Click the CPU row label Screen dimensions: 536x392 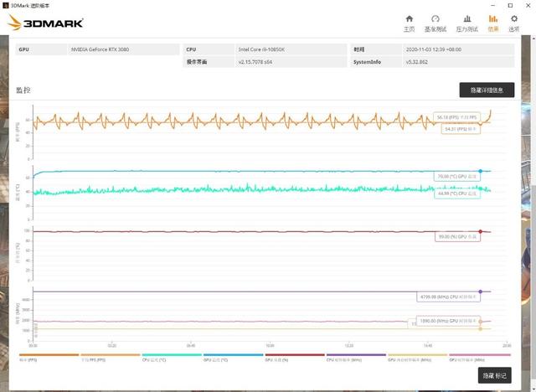[191, 49]
